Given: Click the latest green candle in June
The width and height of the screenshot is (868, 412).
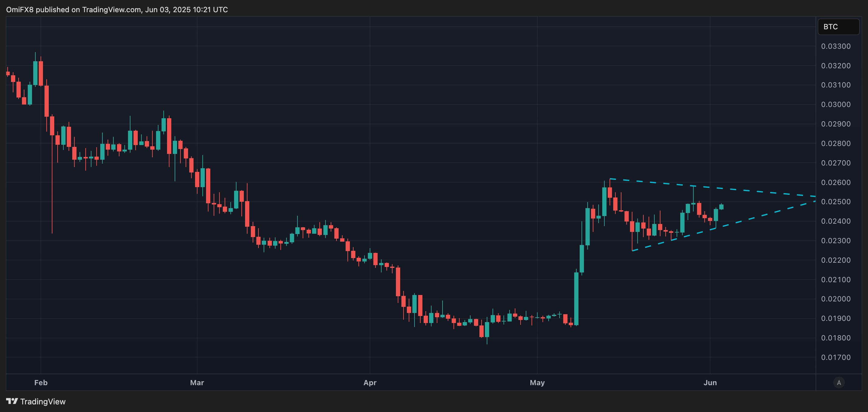Looking at the screenshot, I should [x=721, y=207].
